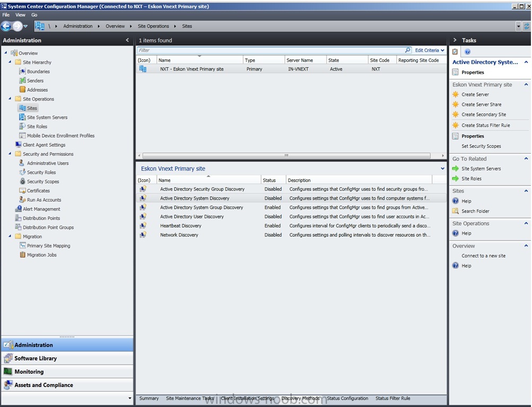Click the Addresses icon in the tree

coord(22,90)
